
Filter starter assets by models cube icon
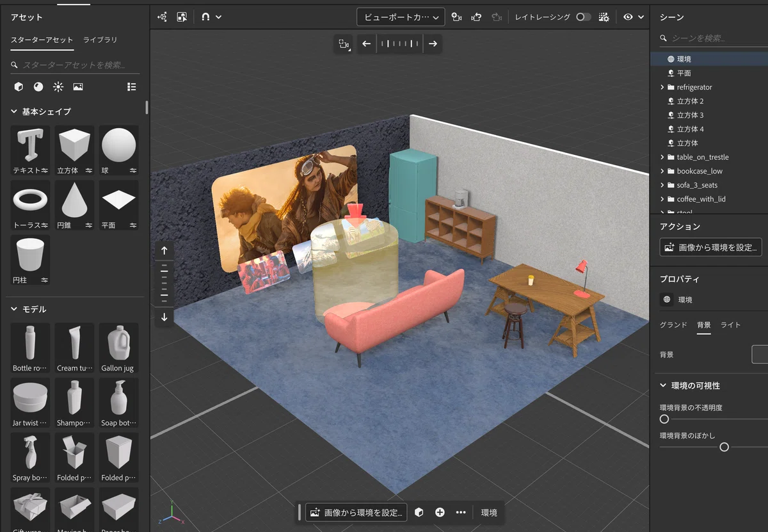point(19,86)
